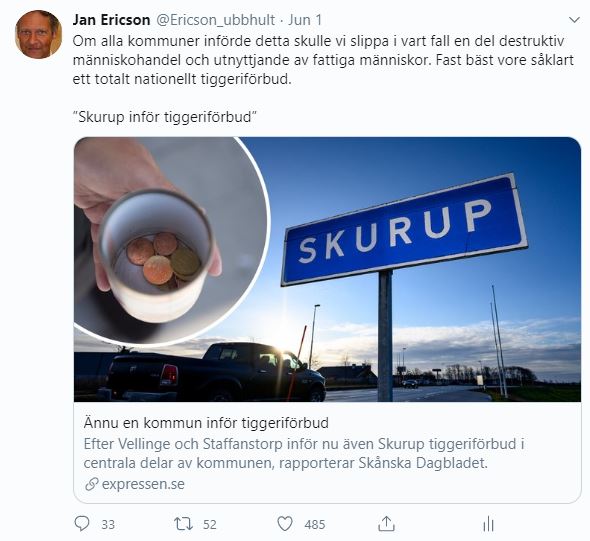590x541 pixels.
Task: Click the reply count 33
Action: pos(108,524)
